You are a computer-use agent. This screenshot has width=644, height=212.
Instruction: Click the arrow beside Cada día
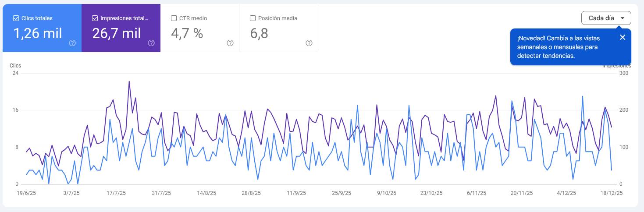[x=622, y=18]
